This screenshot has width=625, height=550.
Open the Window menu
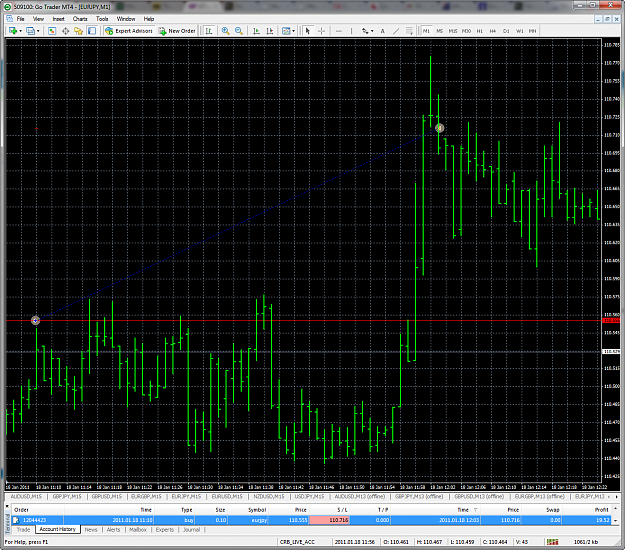126,19
